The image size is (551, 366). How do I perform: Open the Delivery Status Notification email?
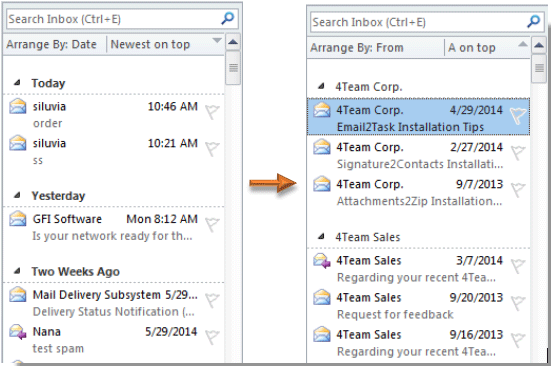(114, 303)
